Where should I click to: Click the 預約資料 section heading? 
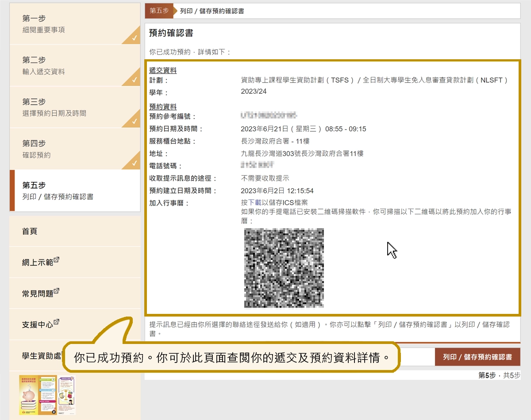coord(163,107)
